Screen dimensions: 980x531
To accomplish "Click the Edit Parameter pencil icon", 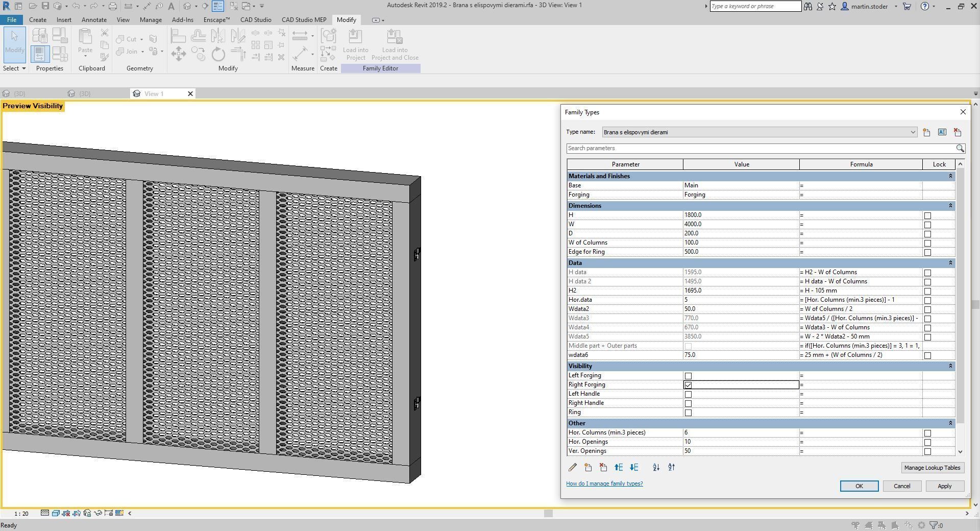I will pyautogui.click(x=573, y=467).
